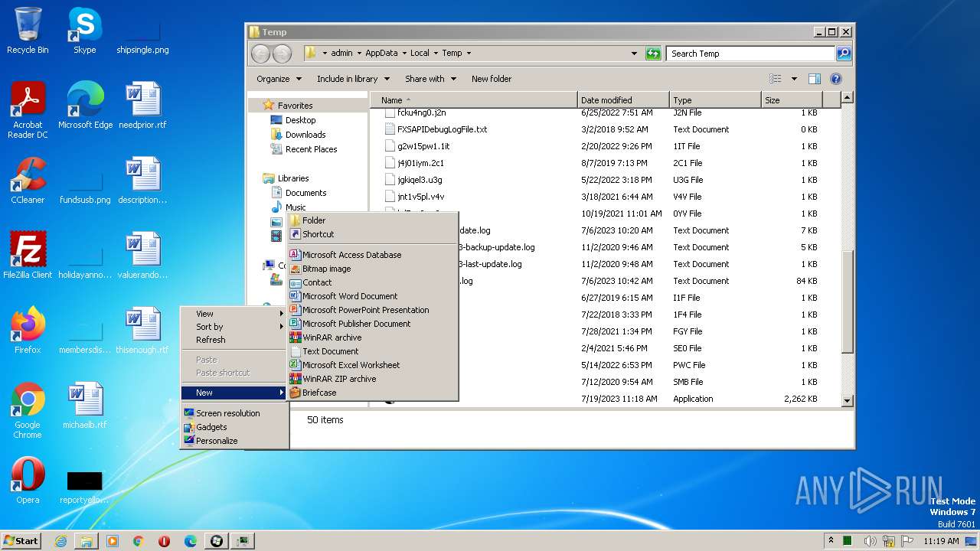980x551 pixels.
Task: Select the Google Chrome desktop icon
Action: pos(28,410)
